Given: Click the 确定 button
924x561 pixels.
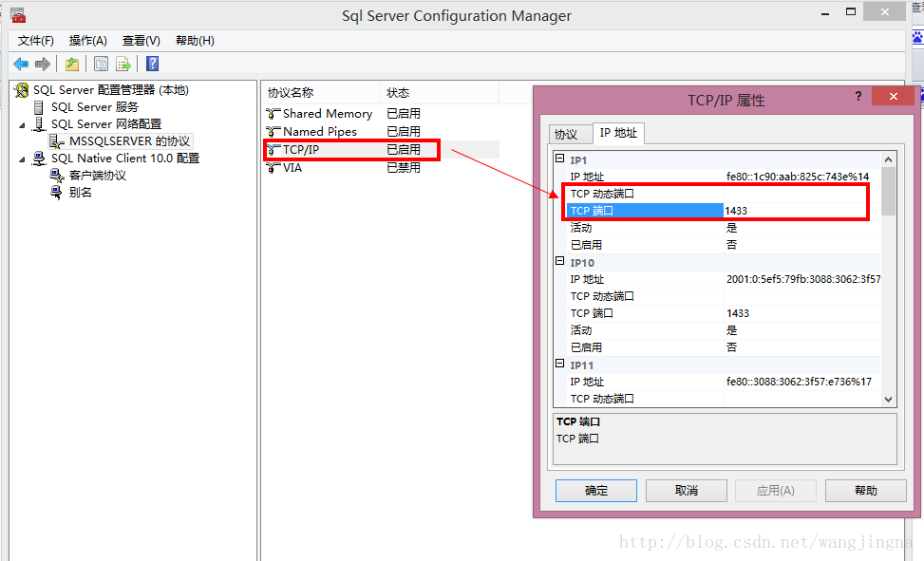Looking at the screenshot, I should (x=595, y=491).
